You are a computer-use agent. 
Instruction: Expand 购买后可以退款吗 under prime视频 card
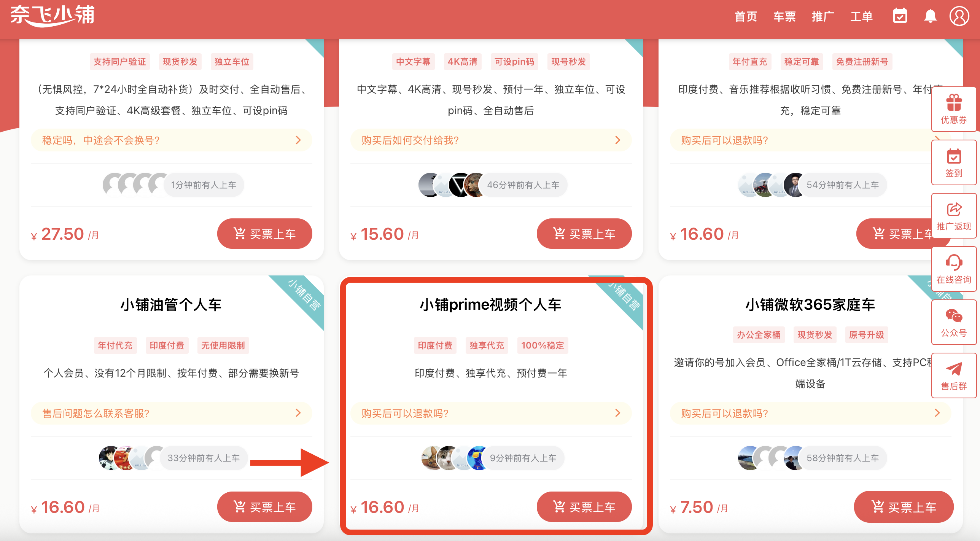(491, 413)
